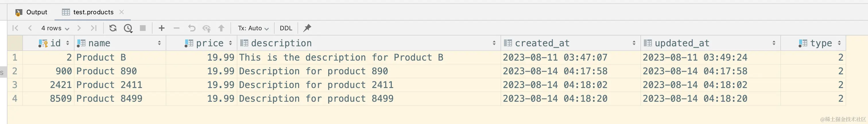
Task: Open the 4 rows page size dropdown
Action: [55, 28]
